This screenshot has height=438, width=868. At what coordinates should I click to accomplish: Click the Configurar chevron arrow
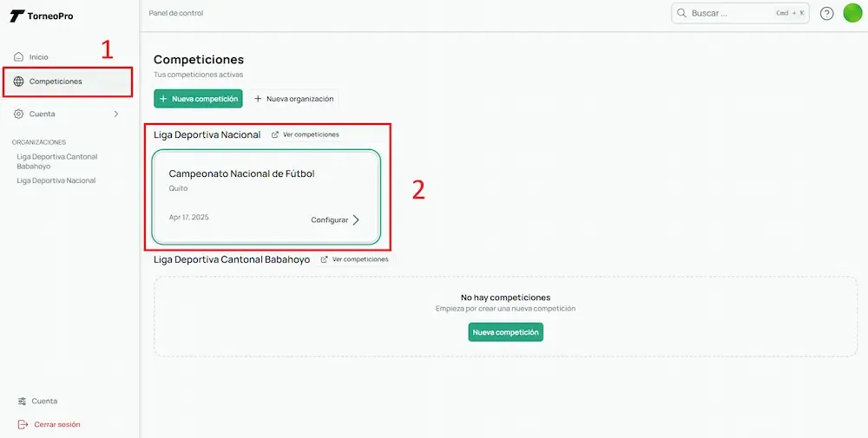[356, 220]
